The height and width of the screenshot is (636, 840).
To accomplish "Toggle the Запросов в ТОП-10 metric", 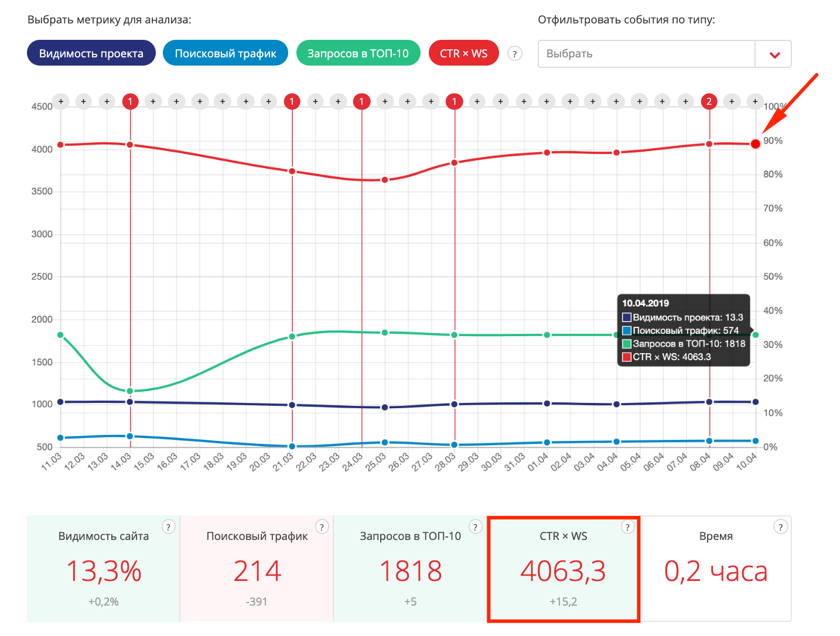I will point(358,53).
